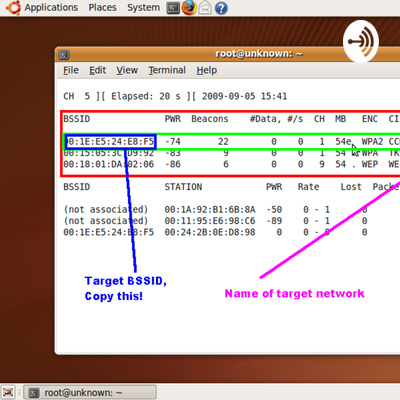Open the Terminal menu in menubar
The width and height of the screenshot is (400, 400).
[x=167, y=70]
